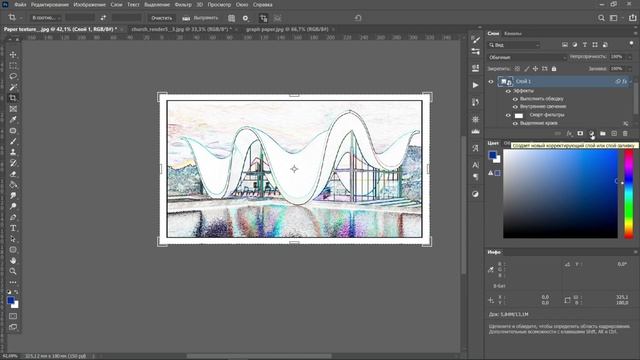Open the crop overlay grid options

click(231, 18)
